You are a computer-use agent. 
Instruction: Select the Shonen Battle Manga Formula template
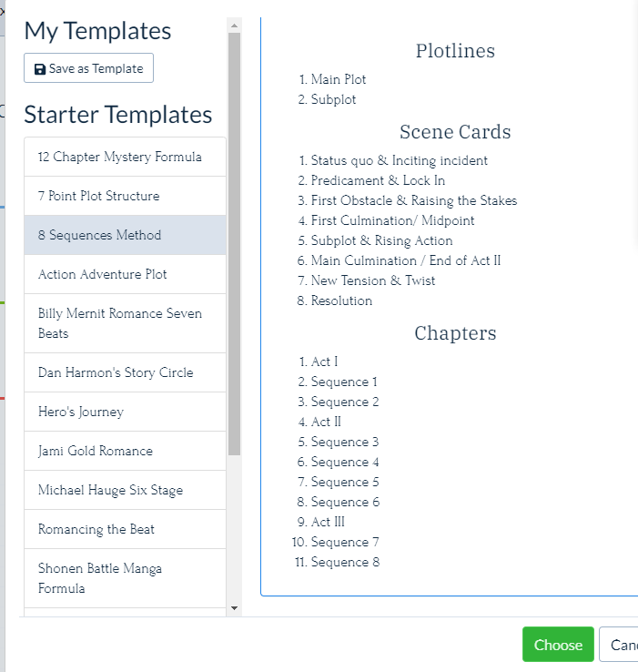(x=125, y=578)
